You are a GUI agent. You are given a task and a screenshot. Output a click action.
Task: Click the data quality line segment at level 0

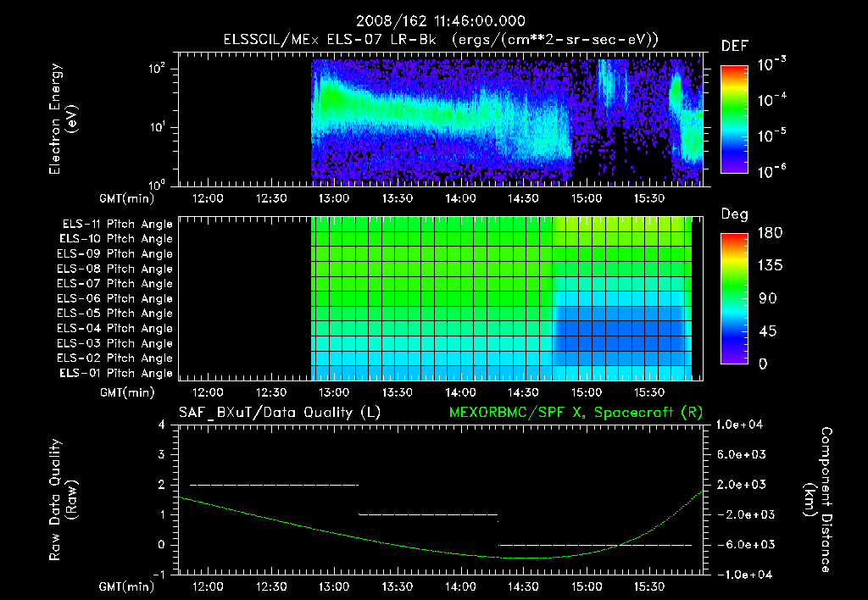(595, 545)
